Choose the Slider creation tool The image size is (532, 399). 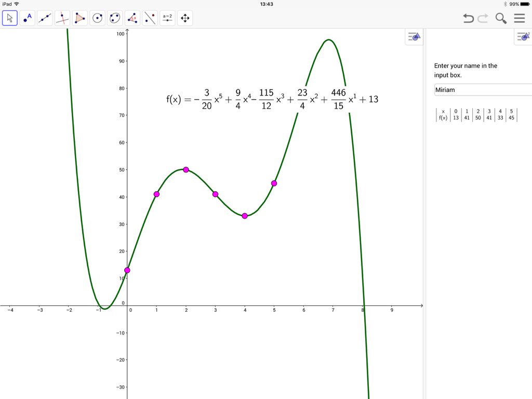click(167, 18)
